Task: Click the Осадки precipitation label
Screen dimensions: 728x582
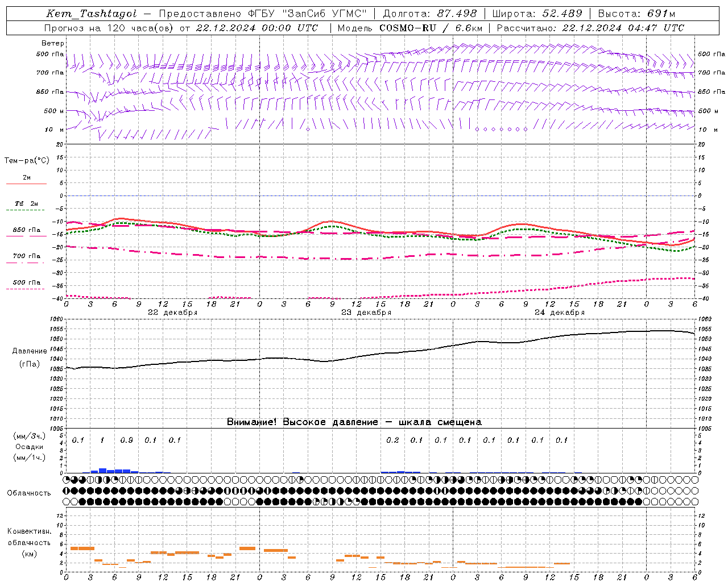Action: (30, 447)
